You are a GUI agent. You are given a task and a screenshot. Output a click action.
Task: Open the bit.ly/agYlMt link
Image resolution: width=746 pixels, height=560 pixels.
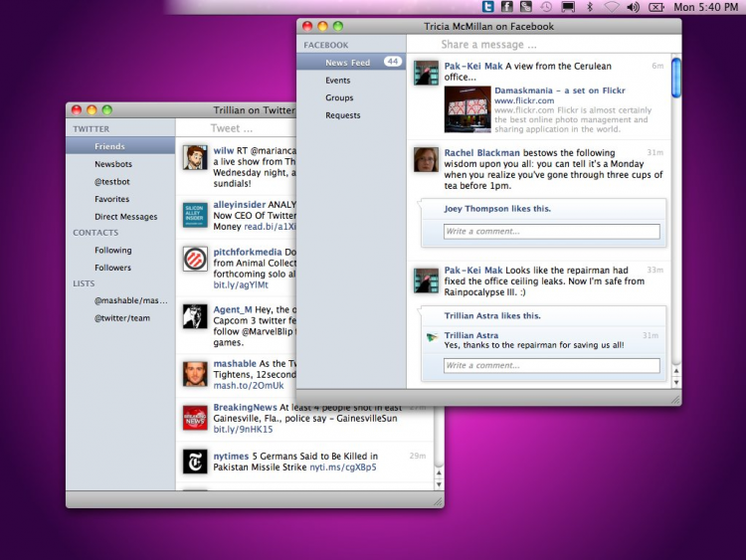click(241, 284)
